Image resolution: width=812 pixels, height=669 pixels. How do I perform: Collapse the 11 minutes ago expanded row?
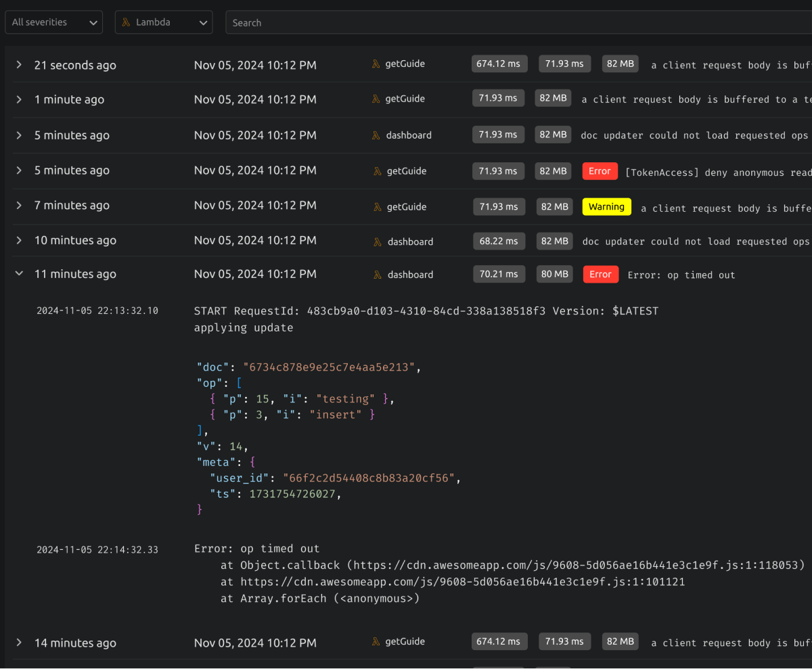(x=19, y=274)
